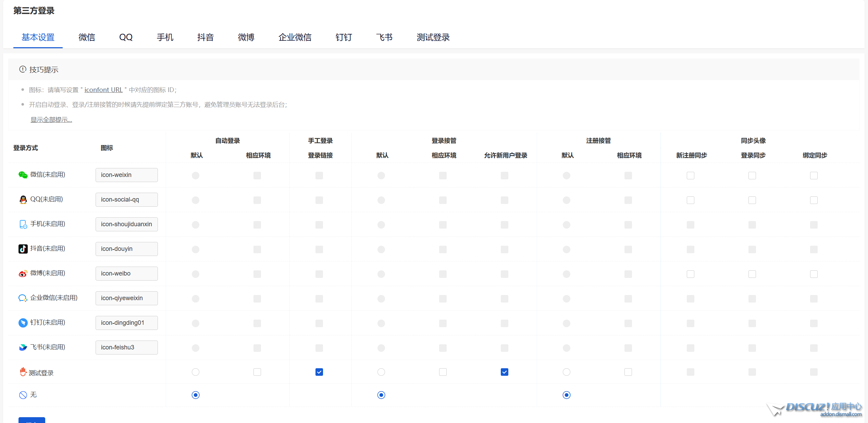Uncheck 允许新用户登录 for 测试登录
This screenshot has height=423, width=868.
point(504,372)
